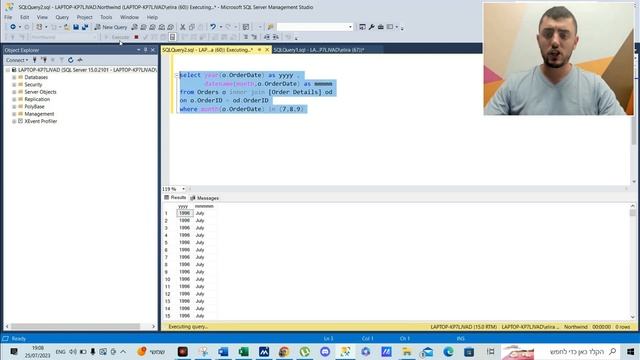Click the first row 1996 cell in results

coord(184,213)
